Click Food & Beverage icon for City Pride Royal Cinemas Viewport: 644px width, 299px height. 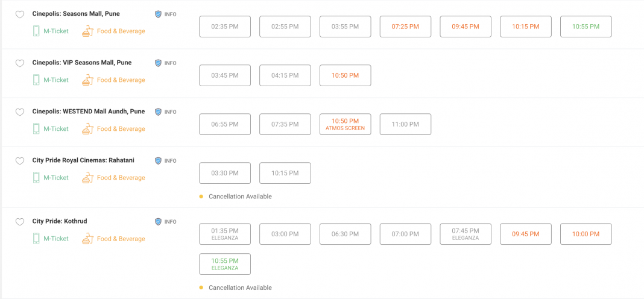(88, 177)
